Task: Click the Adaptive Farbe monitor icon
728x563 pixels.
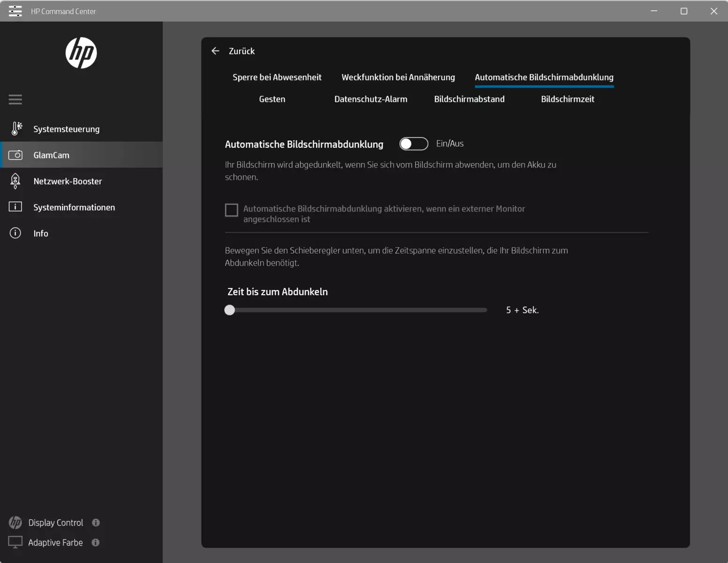Action: 15,542
